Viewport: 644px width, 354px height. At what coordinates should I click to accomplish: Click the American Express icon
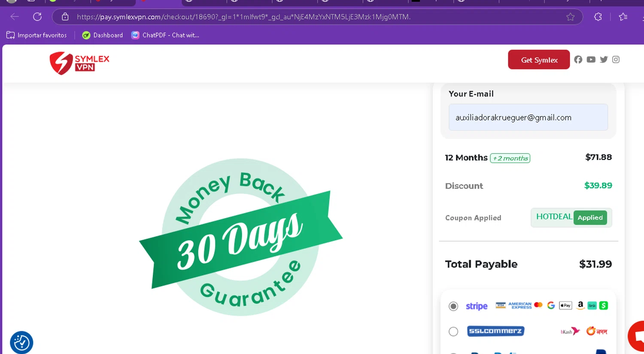520,306
